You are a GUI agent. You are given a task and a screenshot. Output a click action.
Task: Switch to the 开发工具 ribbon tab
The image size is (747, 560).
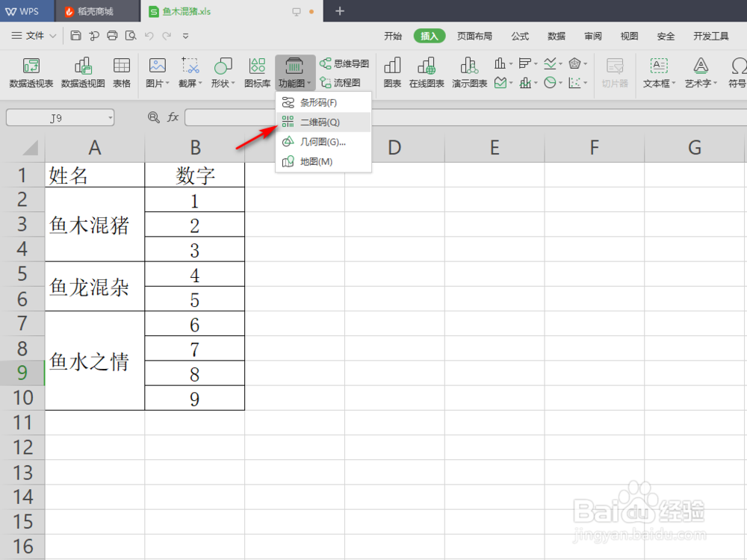point(711,36)
